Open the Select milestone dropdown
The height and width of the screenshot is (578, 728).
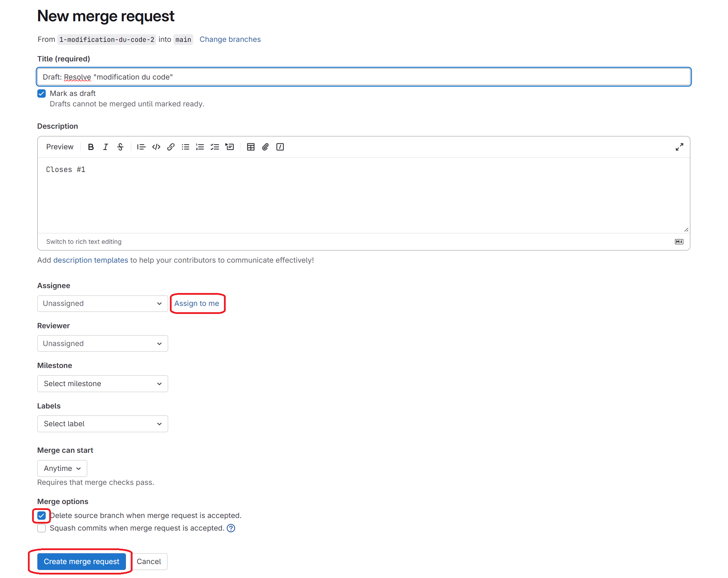coord(102,384)
